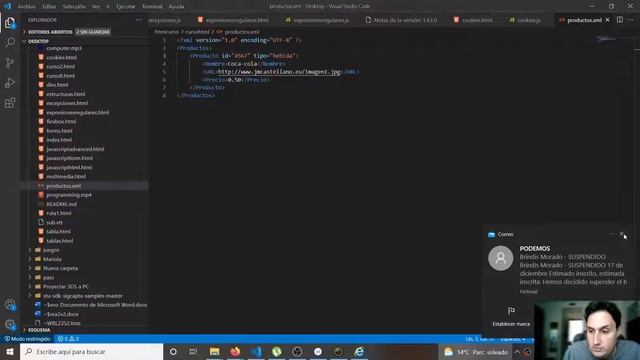Open javascriptadvanced.html in the explorer
This screenshot has height=360, width=640.
pos(75,149)
